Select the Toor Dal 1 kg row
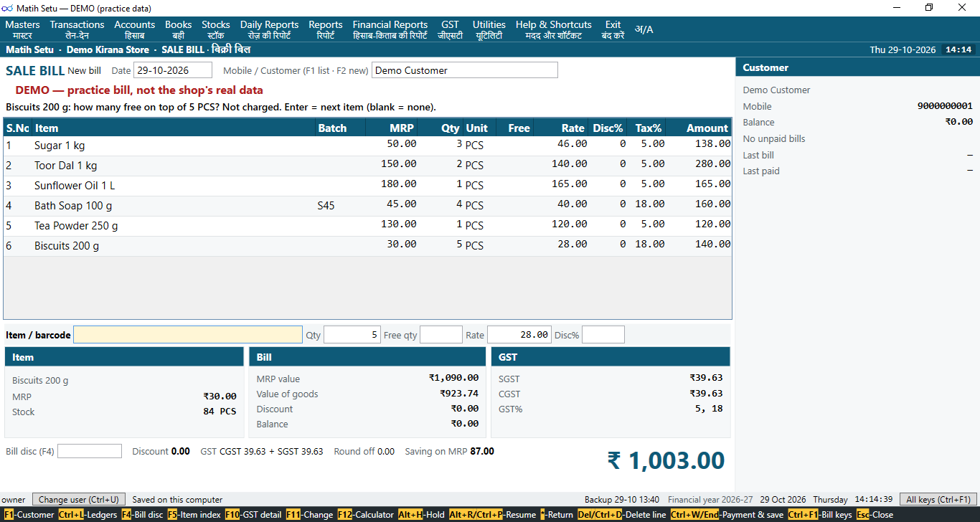 [x=367, y=166]
